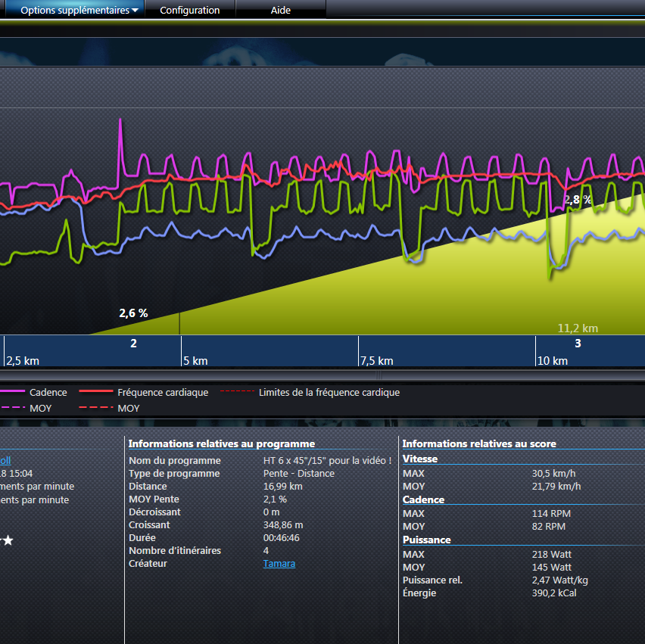This screenshot has width=645, height=644.
Task: Click the 2,6 % slope label
Action: (x=133, y=313)
